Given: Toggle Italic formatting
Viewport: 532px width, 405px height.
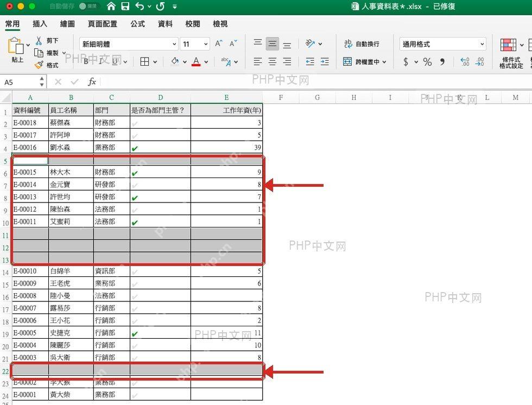Looking at the screenshot, I should (x=101, y=61).
